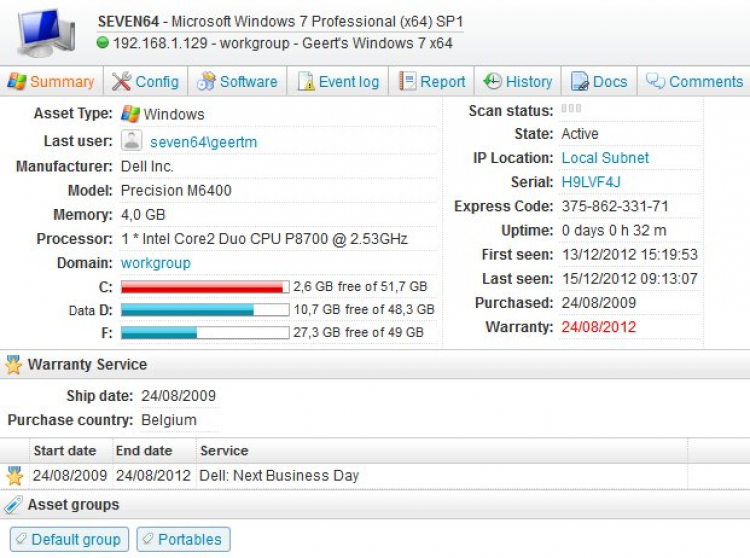The height and width of the screenshot is (558, 750).
Task: Select the Express Code 375-862-331-71
Action: 615,206
